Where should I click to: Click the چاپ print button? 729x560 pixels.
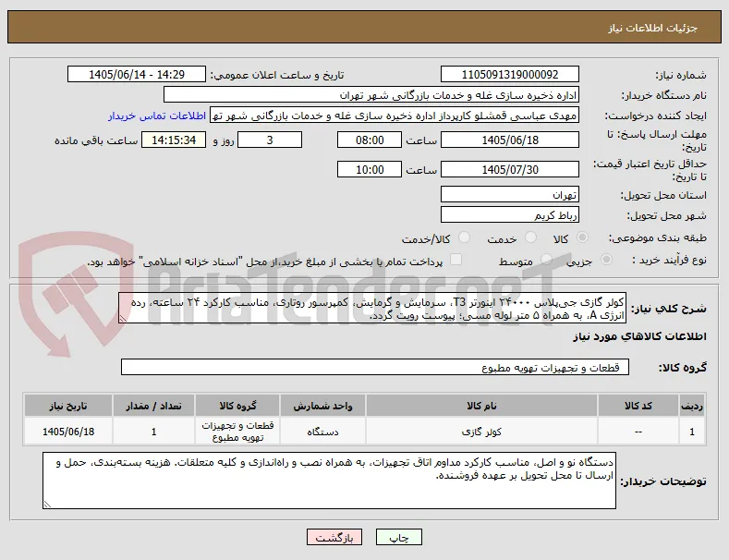pos(399,537)
